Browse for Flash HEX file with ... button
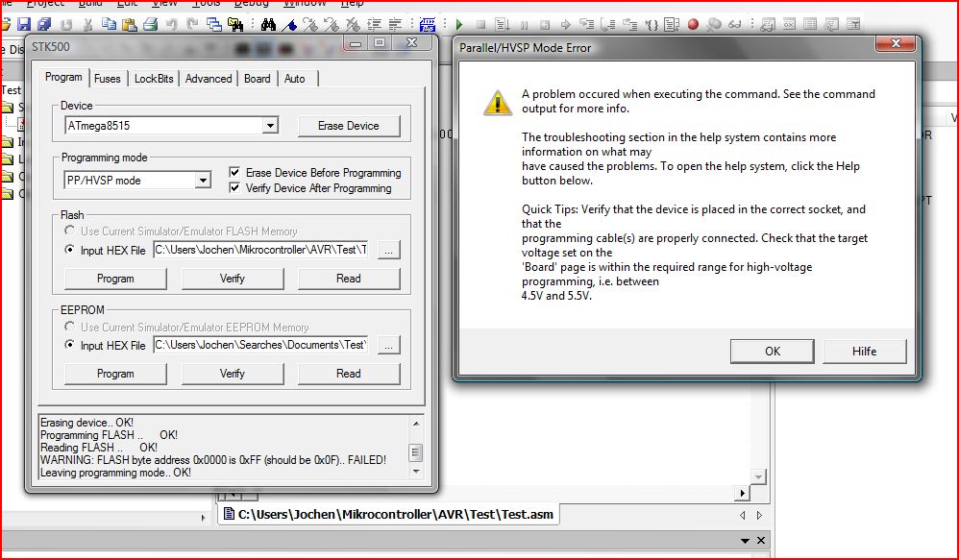 (x=389, y=250)
